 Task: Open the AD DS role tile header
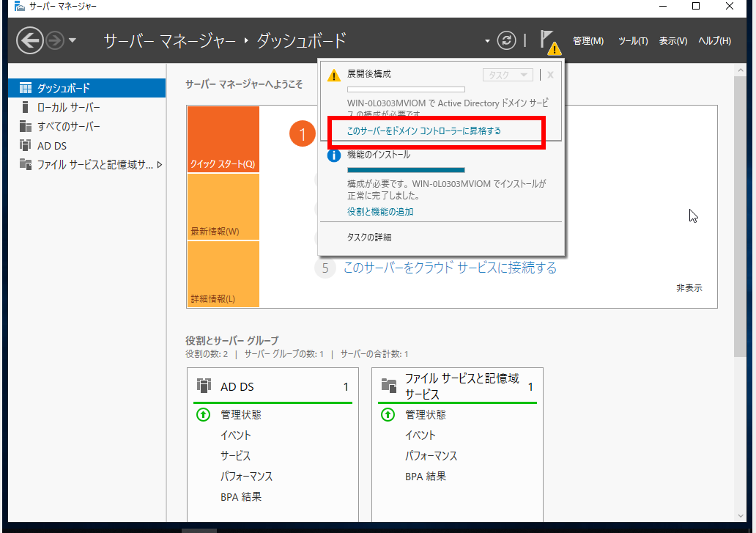pyautogui.click(x=273, y=387)
